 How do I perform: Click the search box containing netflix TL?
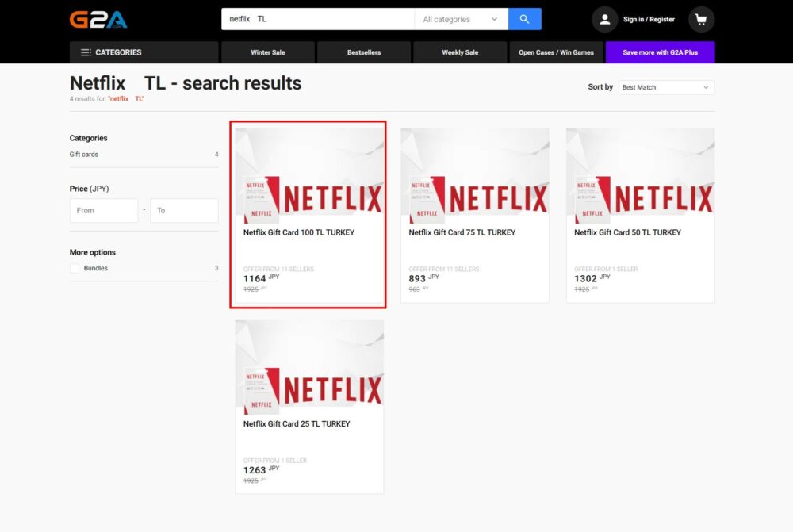[x=318, y=19]
